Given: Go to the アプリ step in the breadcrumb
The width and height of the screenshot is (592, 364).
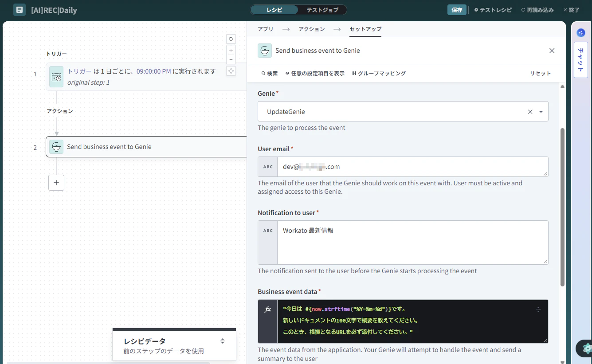Looking at the screenshot, I should [266, 29].
